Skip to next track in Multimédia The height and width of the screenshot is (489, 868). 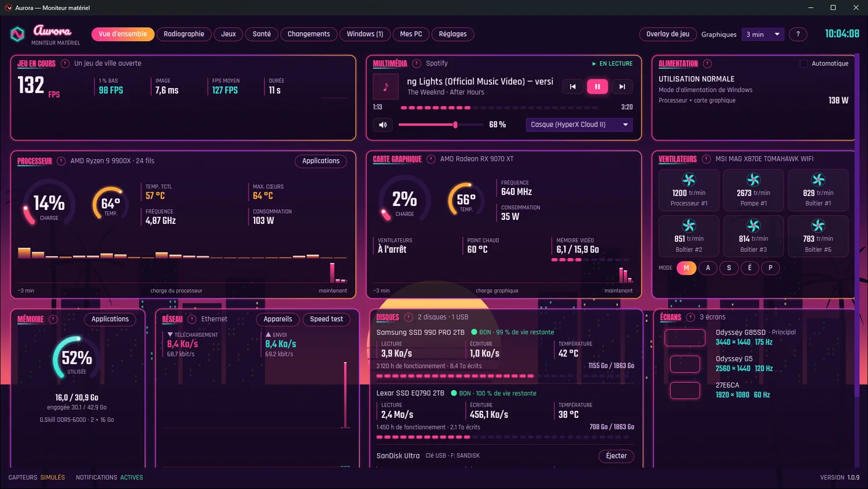(x=622, y=87)
